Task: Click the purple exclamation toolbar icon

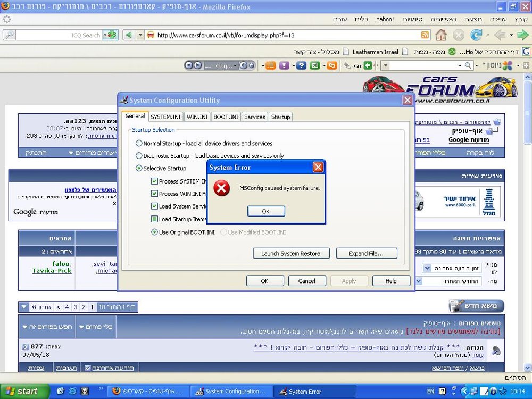Action: pyautogui.click(x=284, y=65)
